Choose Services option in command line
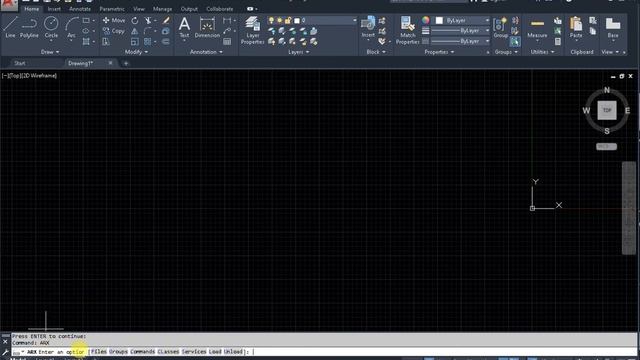640x360 pixels. tap(194, 351)
